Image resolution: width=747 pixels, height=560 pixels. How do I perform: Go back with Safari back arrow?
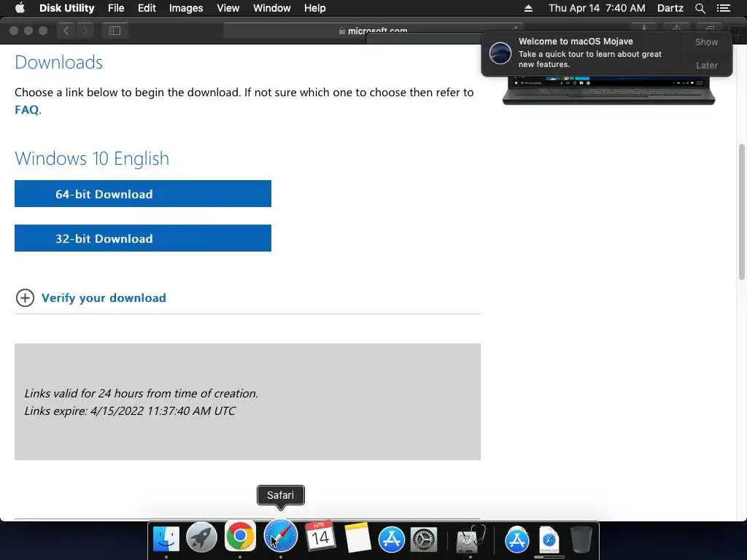click(x=66, y=31)
